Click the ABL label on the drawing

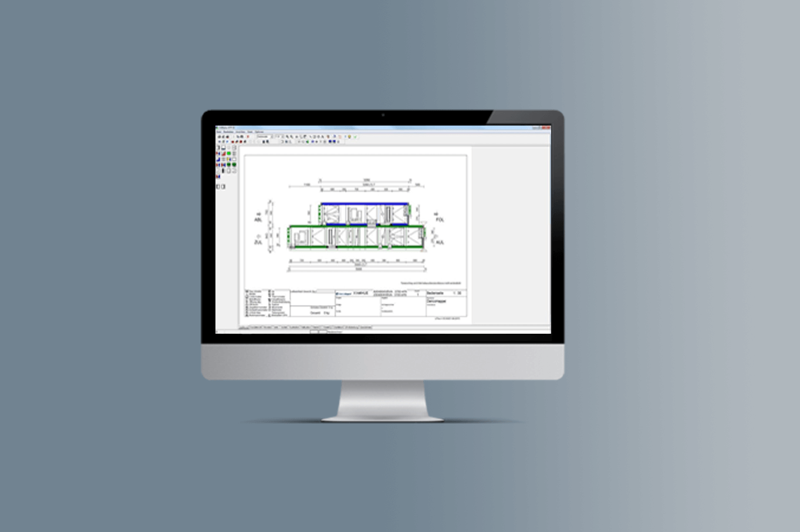[258, 220]
